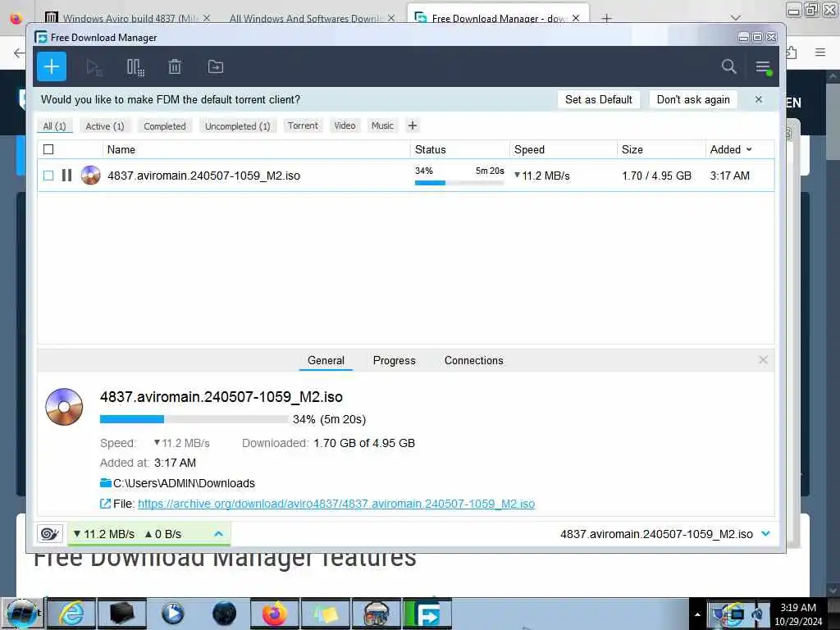Viewport: 840px width, 630px height.
Task: Tick the checkbox for 4837.aviromain row
Action: (x=48, y=176)
